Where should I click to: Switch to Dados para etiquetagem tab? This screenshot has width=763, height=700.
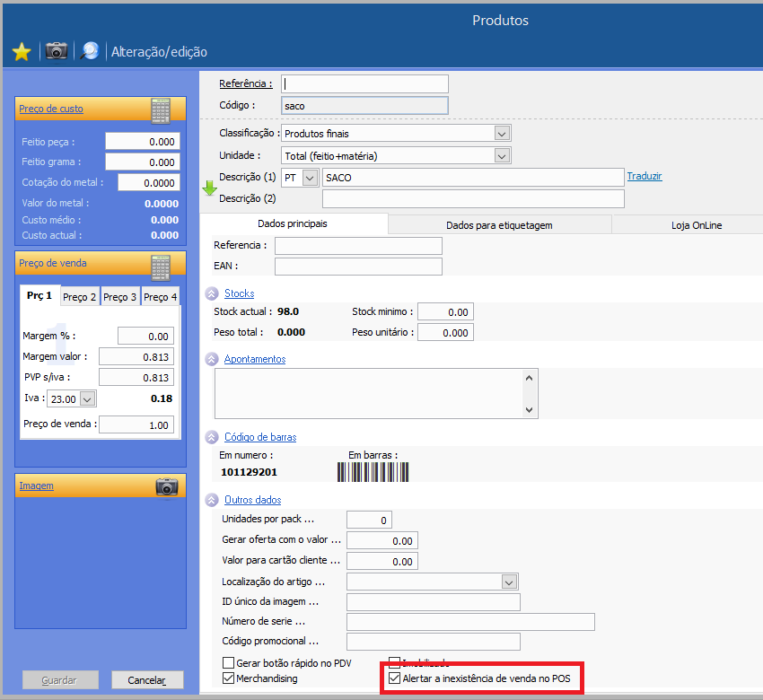click(x=499, y=225)
